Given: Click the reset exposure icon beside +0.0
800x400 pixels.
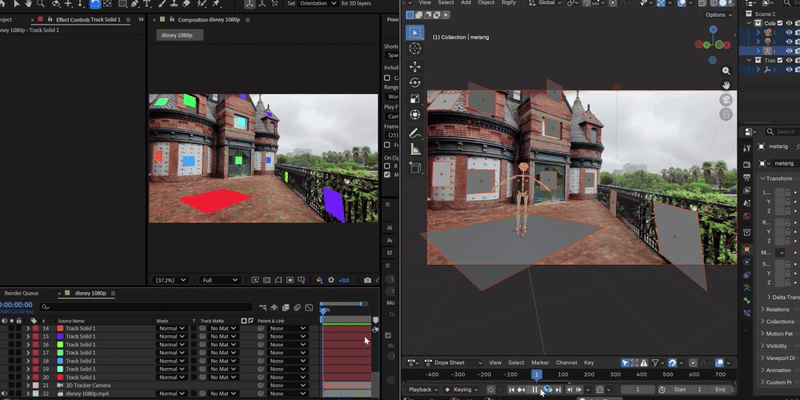Looking at the screenshot, I should (331, 280).
